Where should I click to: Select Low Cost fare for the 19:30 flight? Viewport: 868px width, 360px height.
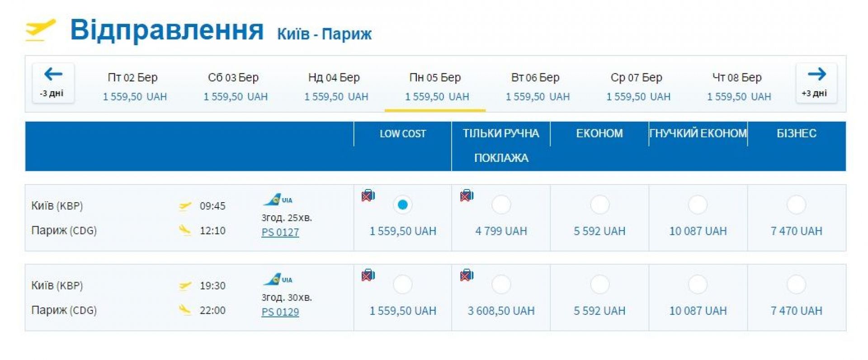click(x=402, y=284)
